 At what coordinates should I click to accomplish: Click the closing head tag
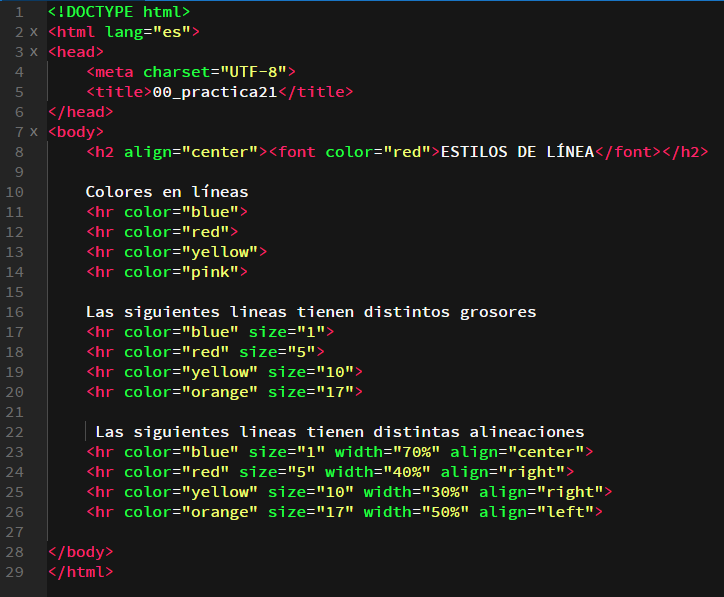point(81,112)
